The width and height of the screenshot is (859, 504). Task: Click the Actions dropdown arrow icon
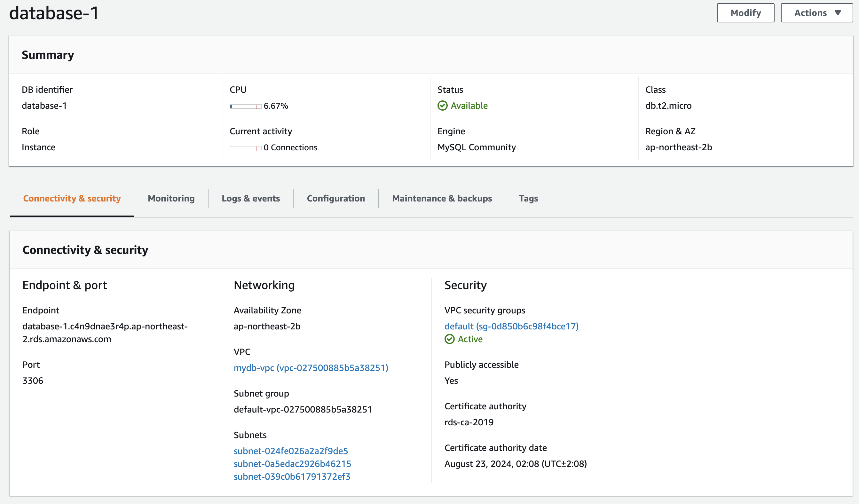point(838,13)
